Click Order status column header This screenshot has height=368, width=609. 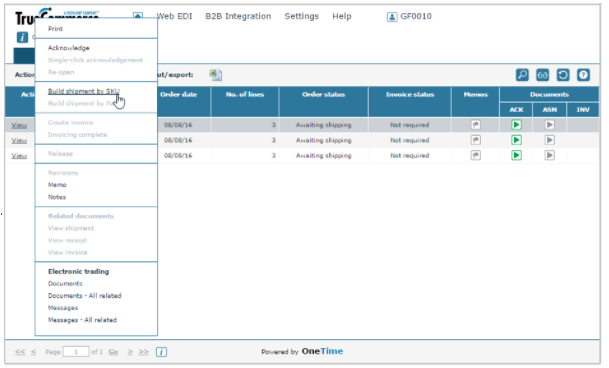click(324, 94)
